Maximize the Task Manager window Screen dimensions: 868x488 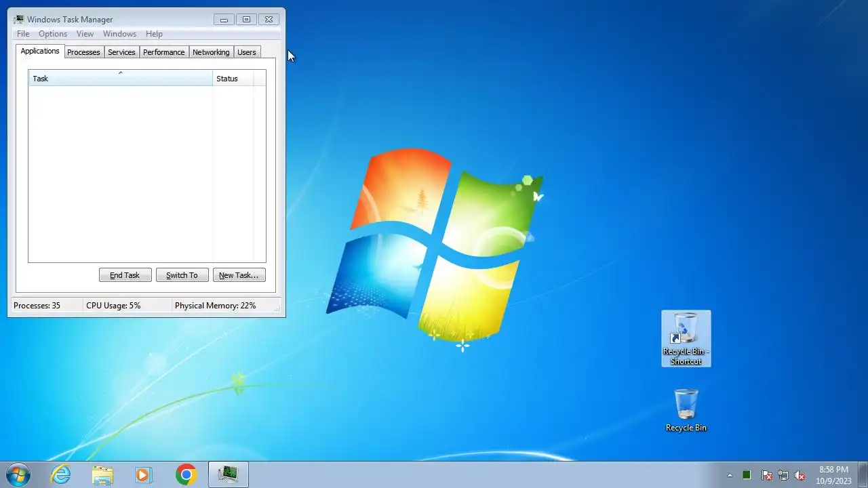[x=246, y=20]
